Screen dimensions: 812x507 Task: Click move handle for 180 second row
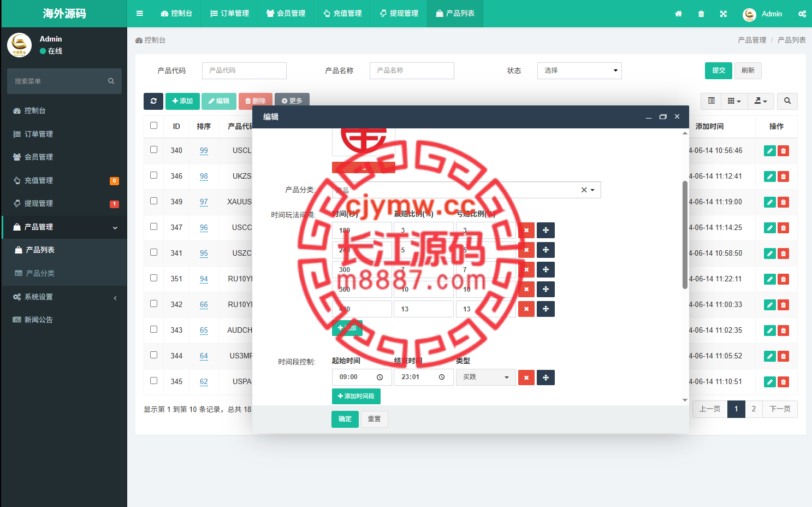546,231
